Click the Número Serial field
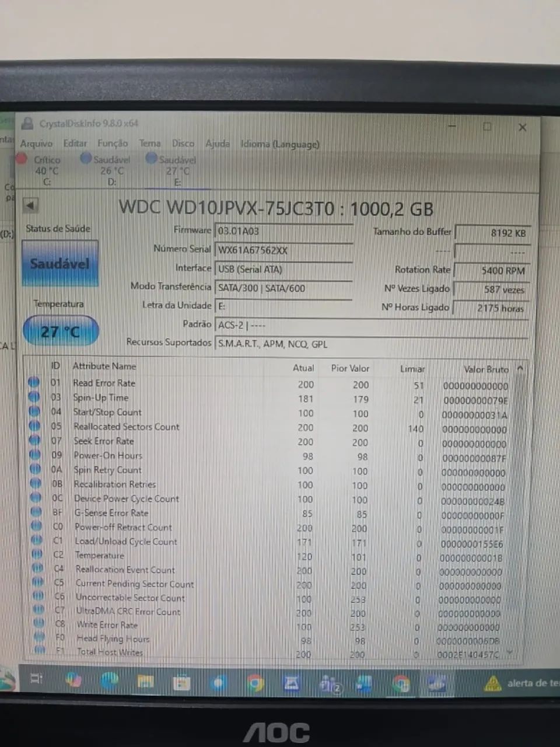Viewport: 560px width, 747px height. 284,250
